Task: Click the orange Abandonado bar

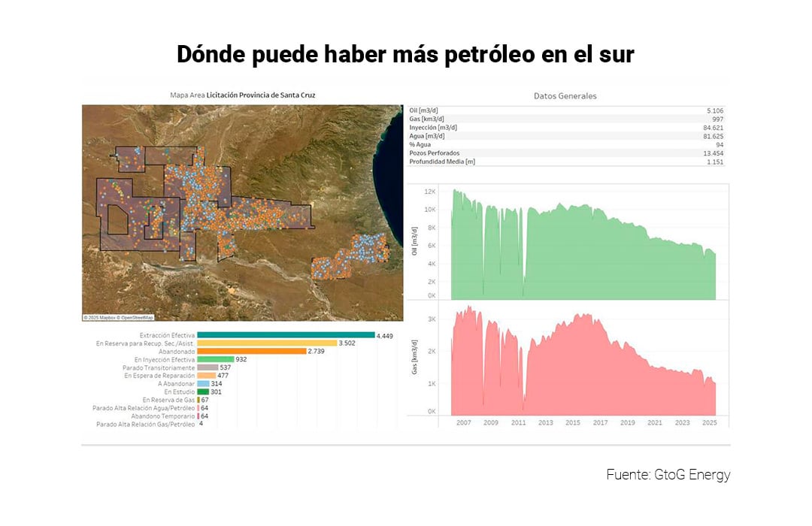Action: [251, 351]
